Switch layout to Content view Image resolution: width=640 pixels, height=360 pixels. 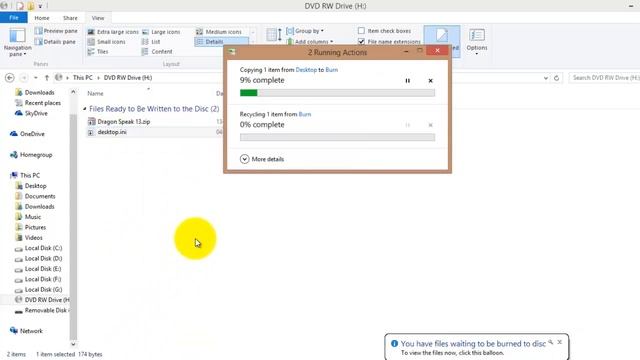tap(157, 51)
